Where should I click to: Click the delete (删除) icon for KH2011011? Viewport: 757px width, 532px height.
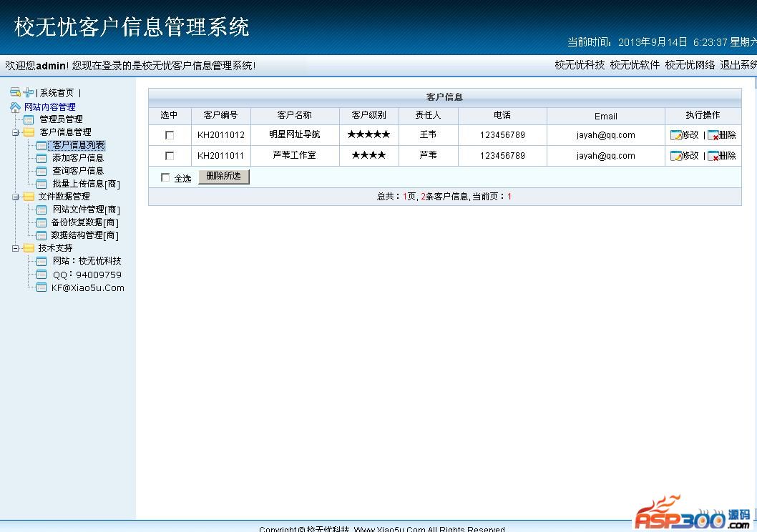tap(713, 156)
